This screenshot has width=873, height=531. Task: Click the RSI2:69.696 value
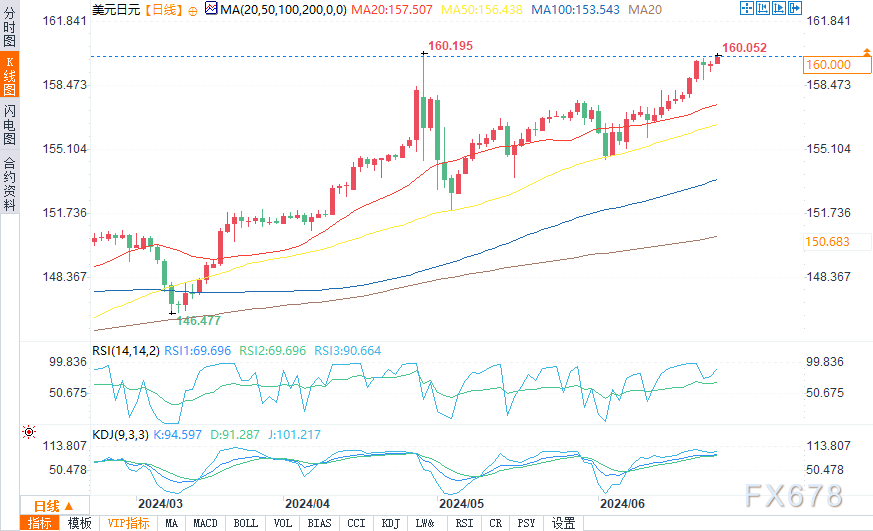tap(273, 351)
